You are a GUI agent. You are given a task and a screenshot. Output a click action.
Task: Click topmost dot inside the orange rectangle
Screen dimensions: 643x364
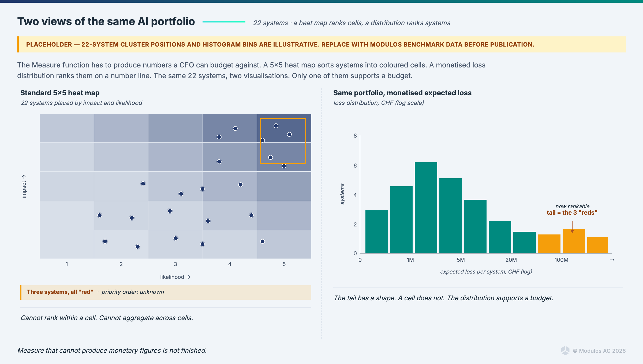pos(276,126)
